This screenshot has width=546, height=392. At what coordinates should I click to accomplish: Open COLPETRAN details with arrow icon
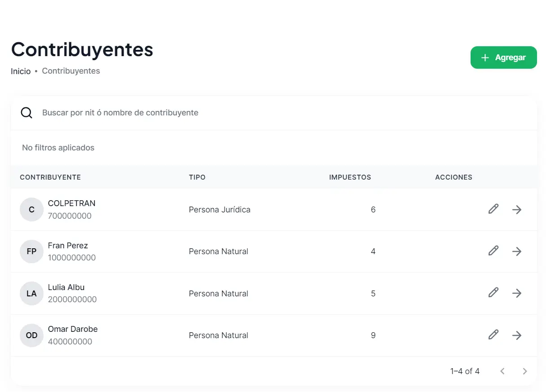pos(517,209)
